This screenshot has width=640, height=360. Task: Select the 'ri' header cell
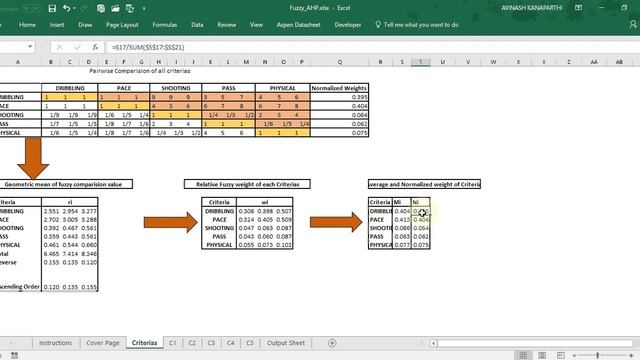point(70,202)
